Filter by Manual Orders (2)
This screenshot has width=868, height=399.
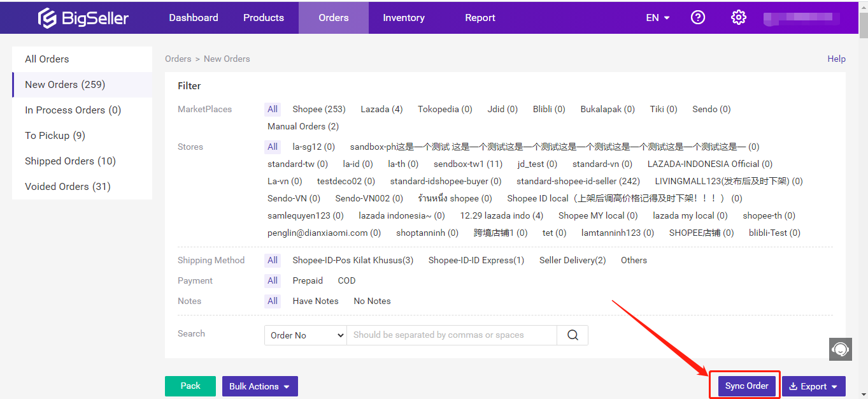tap(303, 127)
